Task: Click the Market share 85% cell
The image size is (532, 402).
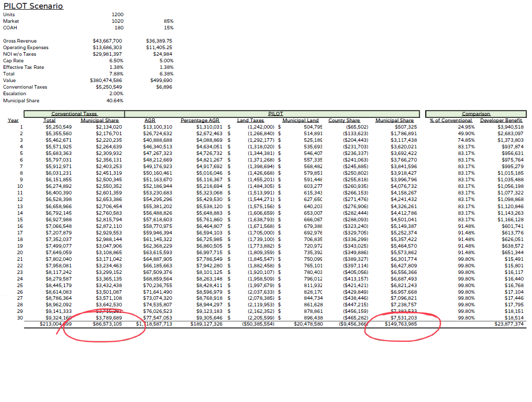Action: pos(168,21)
